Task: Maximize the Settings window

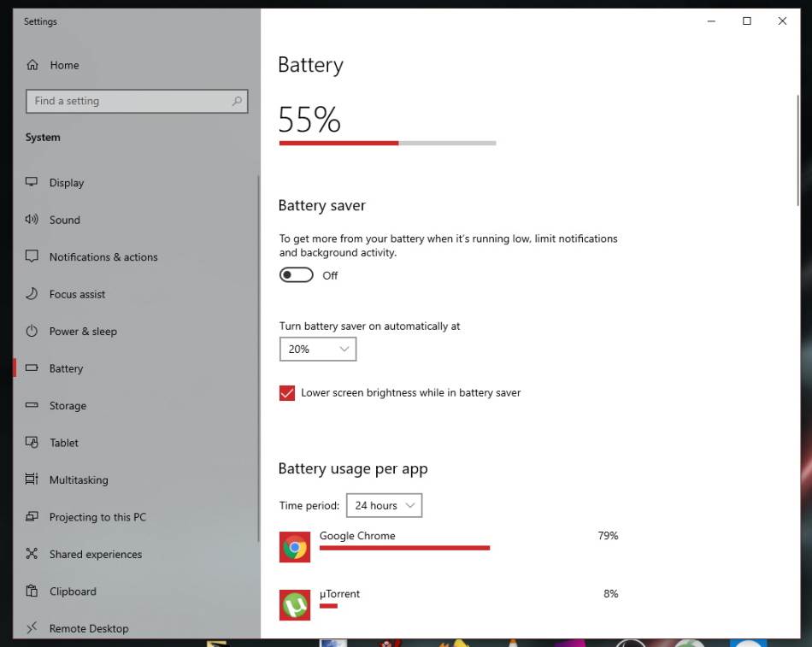Action: pyautogui.click(x=746, y=21)
